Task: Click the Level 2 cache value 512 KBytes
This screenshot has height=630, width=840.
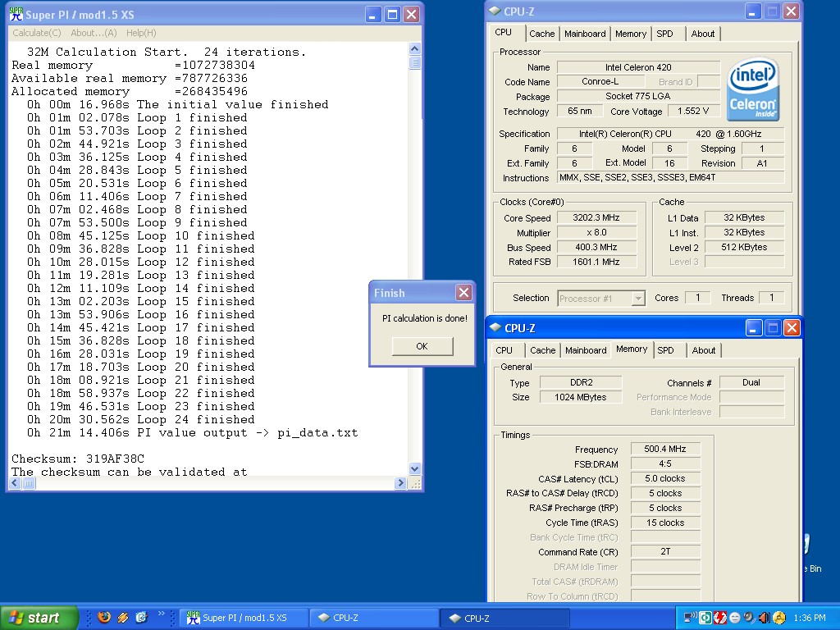Action: point(744,247)
